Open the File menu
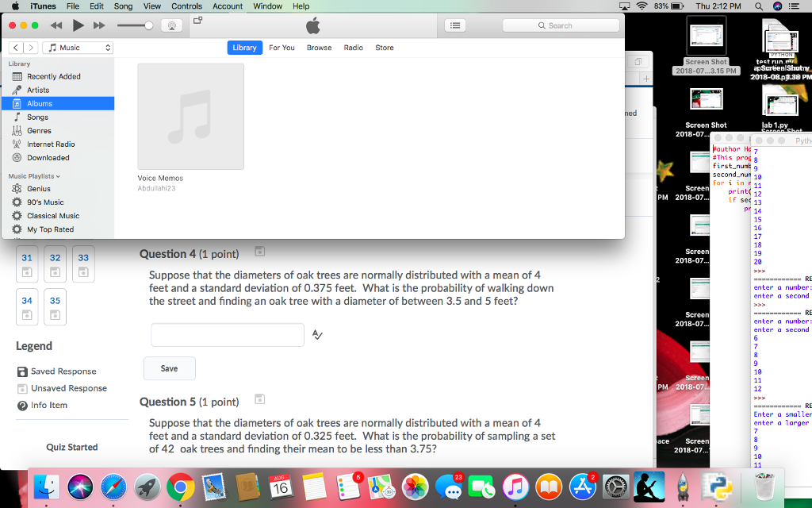The width and height of the screenshot is (812, 508). pyautogui.click(x=72, y=6)
